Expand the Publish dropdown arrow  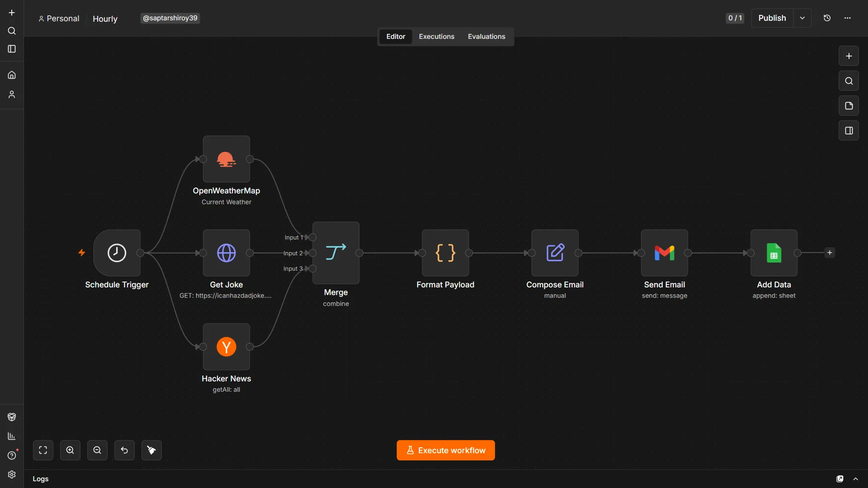(x=802, y=18)
